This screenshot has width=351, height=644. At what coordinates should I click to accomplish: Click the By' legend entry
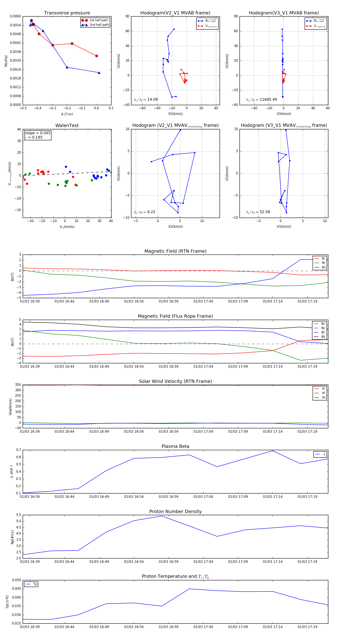click(320, 328)
